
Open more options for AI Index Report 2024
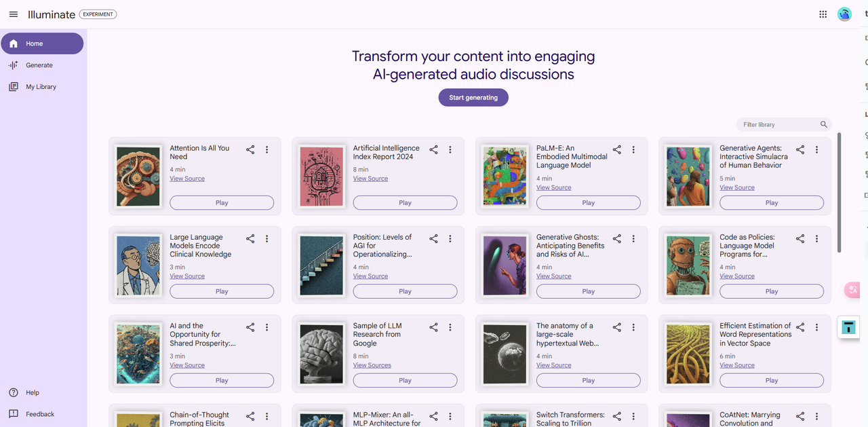pos(450,149)
